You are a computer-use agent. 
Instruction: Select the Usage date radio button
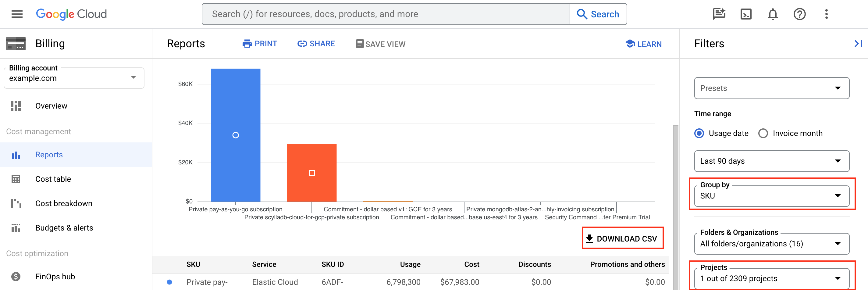pos(699,133)
